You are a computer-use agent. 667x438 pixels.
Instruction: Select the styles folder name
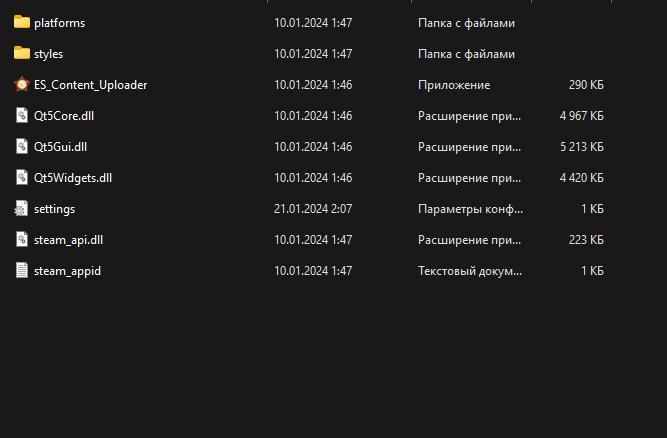pos(48,54)
